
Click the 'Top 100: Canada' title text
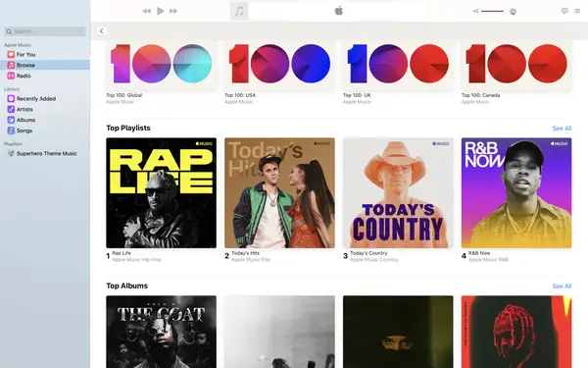(x=481, y=95)
